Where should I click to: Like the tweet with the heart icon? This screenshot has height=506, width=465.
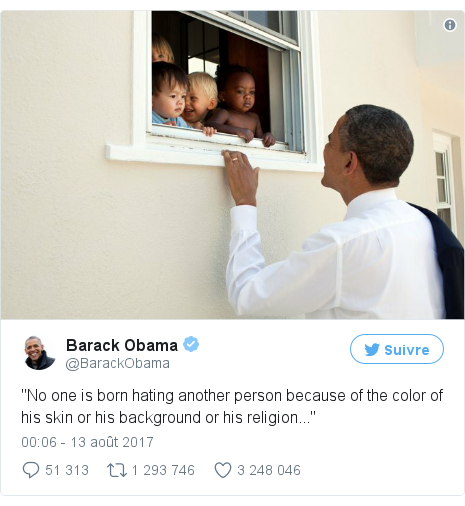(223, 470)
